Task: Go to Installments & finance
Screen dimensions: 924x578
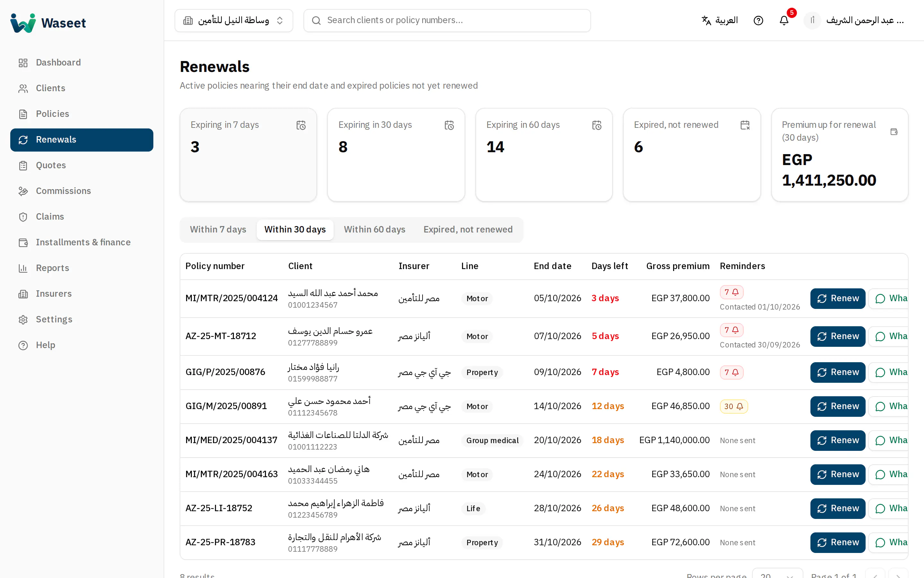Action: coord(82,242)
